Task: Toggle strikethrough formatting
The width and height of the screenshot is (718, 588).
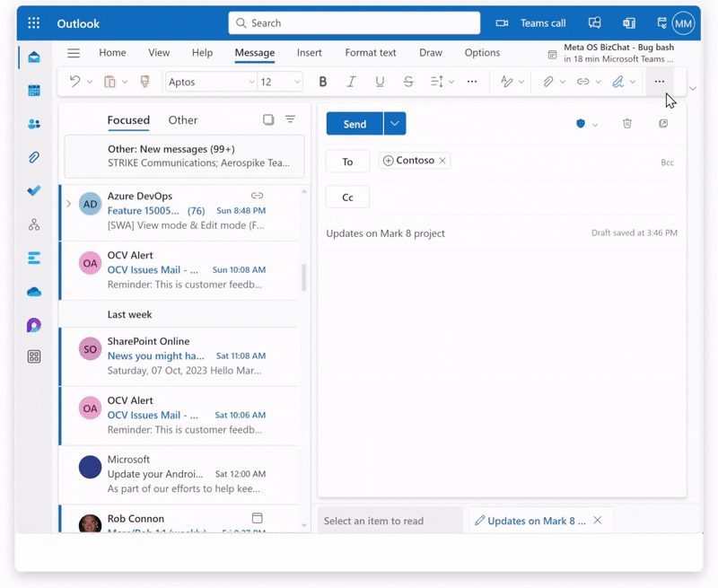Action: (x=408, y=82)
